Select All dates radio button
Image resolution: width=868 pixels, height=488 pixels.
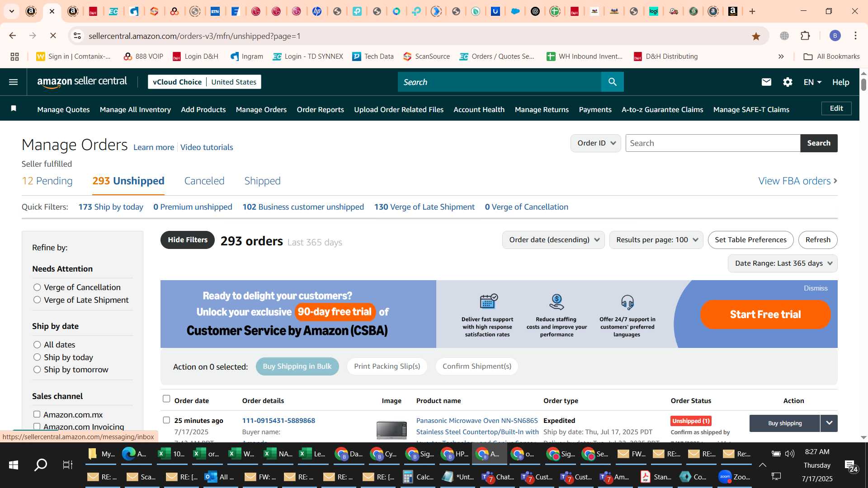37,345
